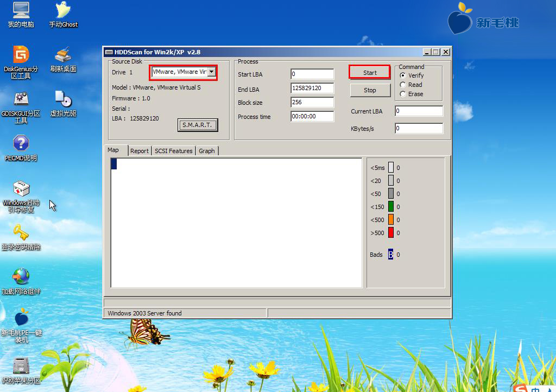556x392 pixels.
Task: Open 识别苹果分区 desktop icon
Action: pyautogui.click(x=21, y=371)
